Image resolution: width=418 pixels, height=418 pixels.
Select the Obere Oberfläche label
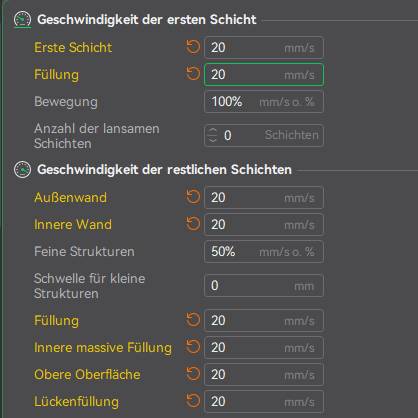pyautogui.click(x=87, y=374)
